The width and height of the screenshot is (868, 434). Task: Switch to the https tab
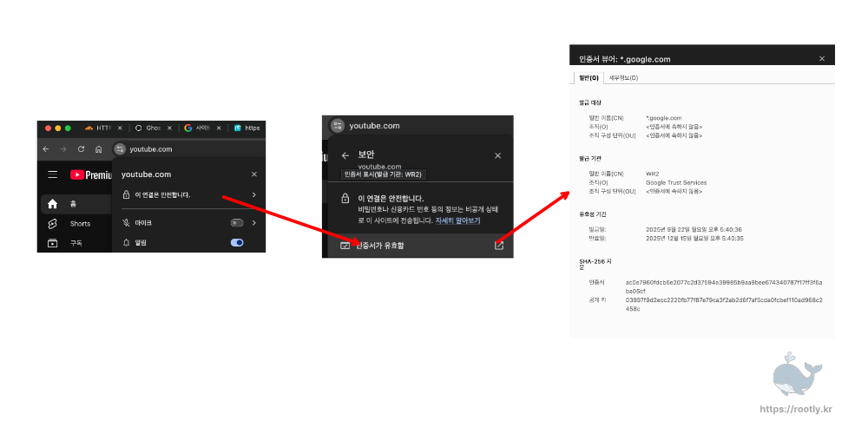(247, 128)
